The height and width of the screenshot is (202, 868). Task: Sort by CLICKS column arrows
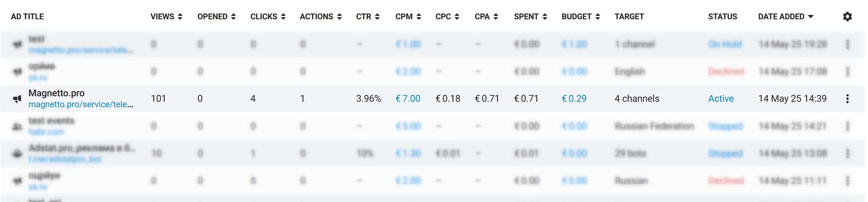coord(283,17)
